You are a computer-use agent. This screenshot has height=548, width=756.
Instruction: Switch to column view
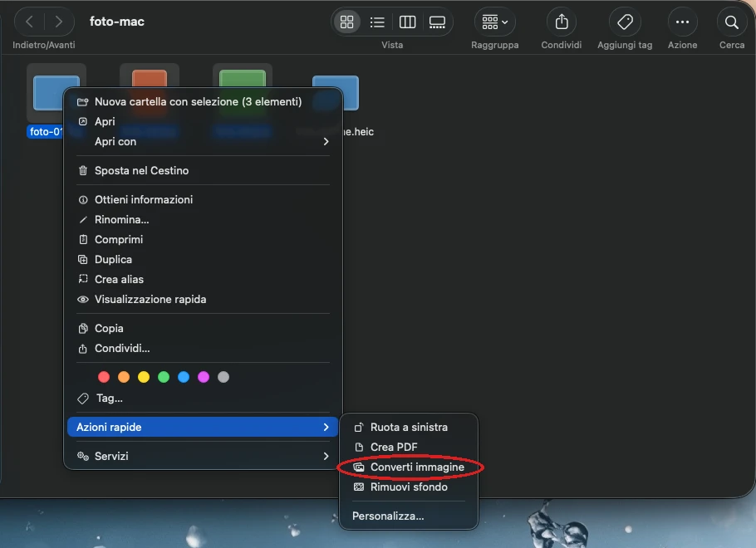407,22
